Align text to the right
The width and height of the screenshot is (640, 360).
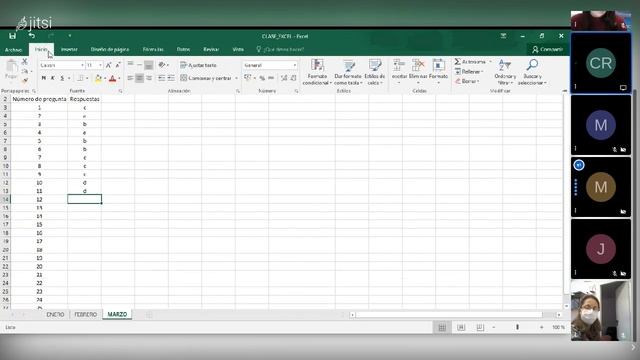(149, 78)
